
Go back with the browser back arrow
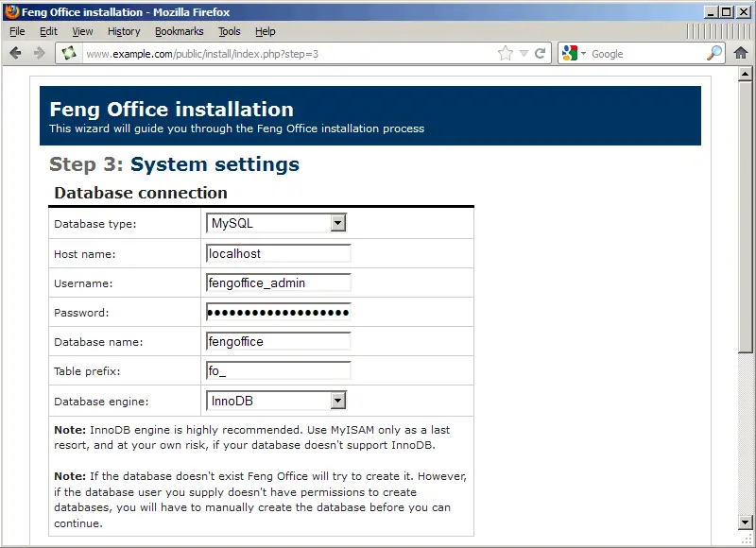(x=15, y=53)
